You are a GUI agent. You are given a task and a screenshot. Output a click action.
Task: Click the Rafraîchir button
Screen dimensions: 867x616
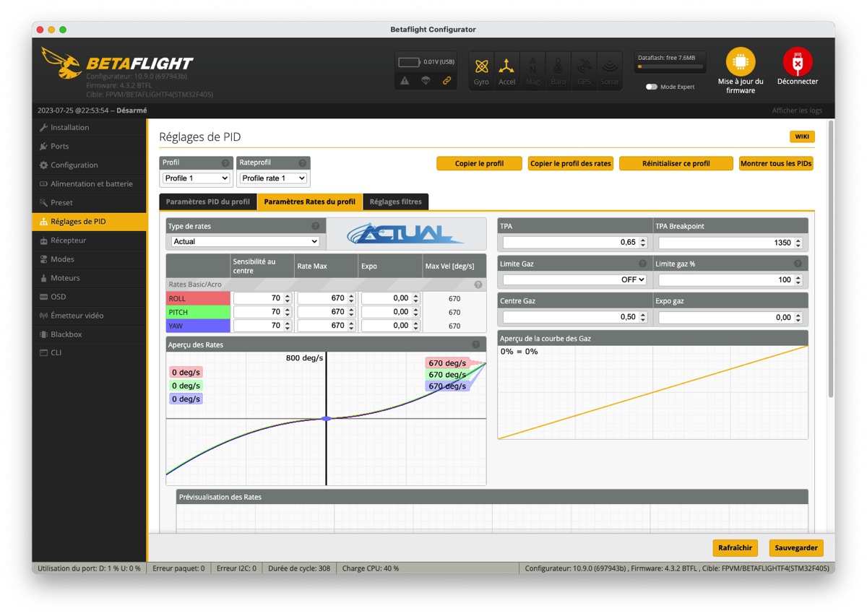point(736,548)
